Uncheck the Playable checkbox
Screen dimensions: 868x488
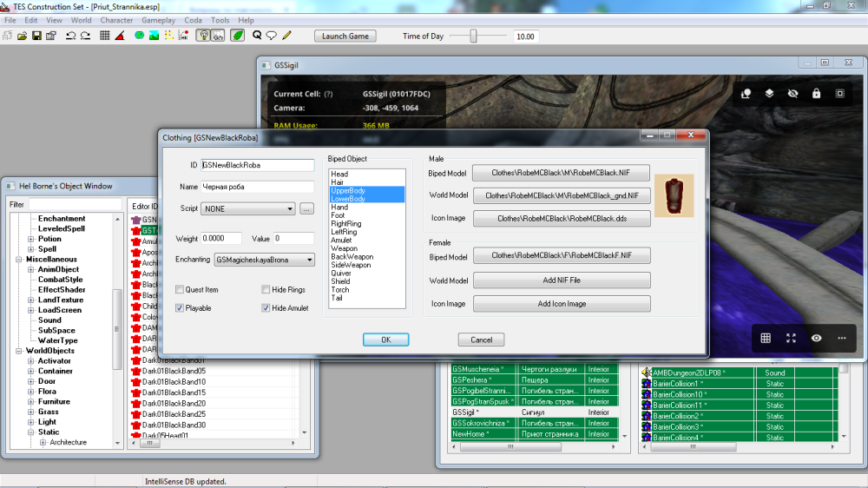180,308
